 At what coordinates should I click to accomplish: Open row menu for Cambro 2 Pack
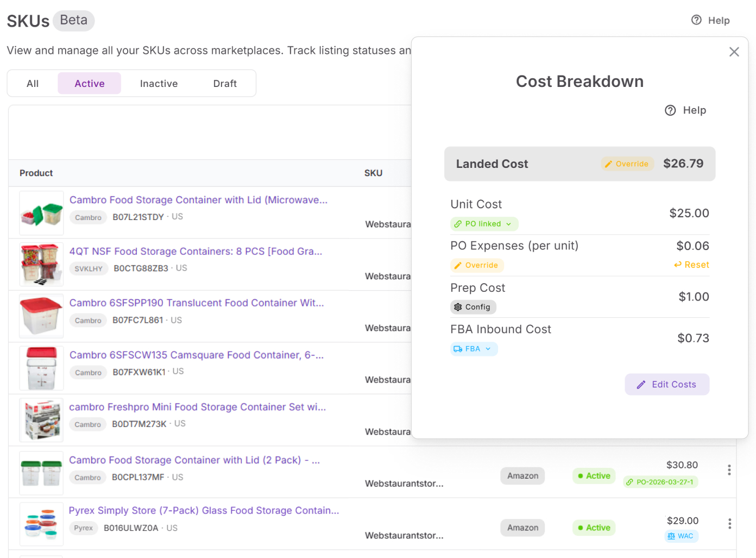tap(729, 470)
